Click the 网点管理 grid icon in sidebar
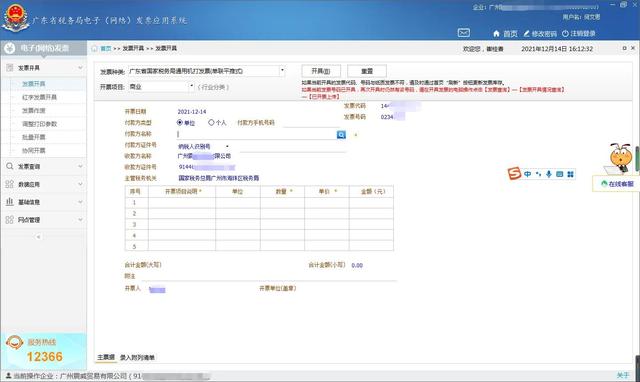Image resolution: width=640 pixels, height=382 pixels. 10,220
